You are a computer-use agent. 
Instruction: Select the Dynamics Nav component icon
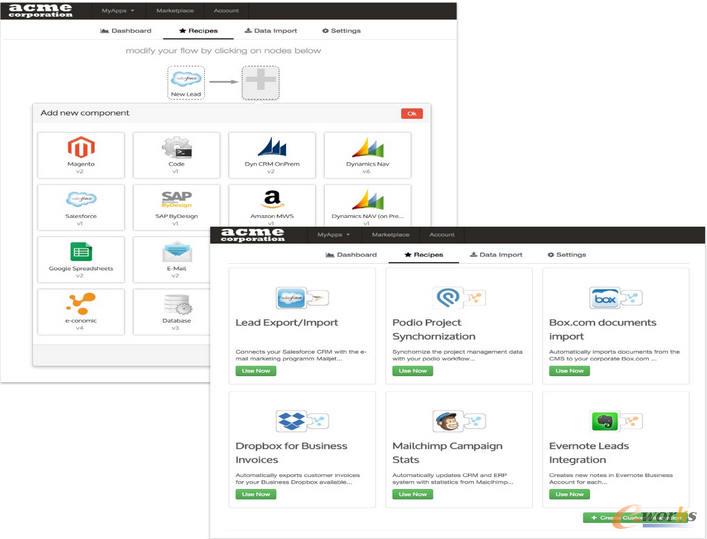(366, 148)
